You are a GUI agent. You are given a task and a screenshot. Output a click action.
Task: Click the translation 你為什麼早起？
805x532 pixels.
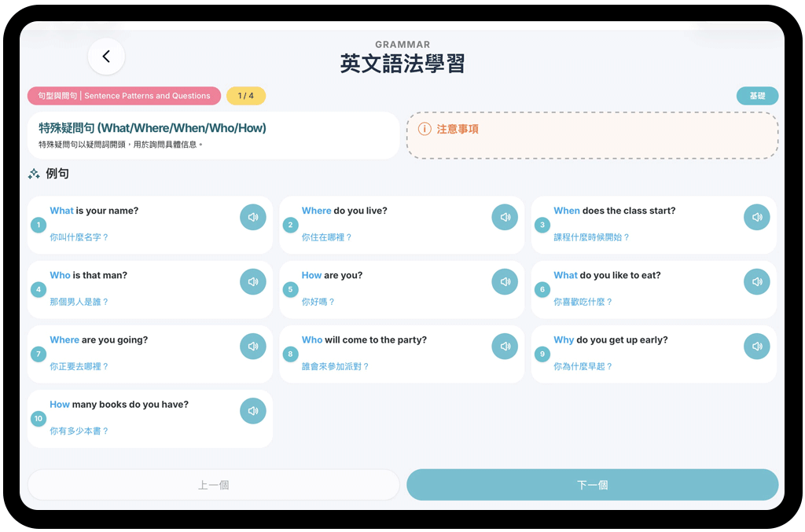pos(583,367)
